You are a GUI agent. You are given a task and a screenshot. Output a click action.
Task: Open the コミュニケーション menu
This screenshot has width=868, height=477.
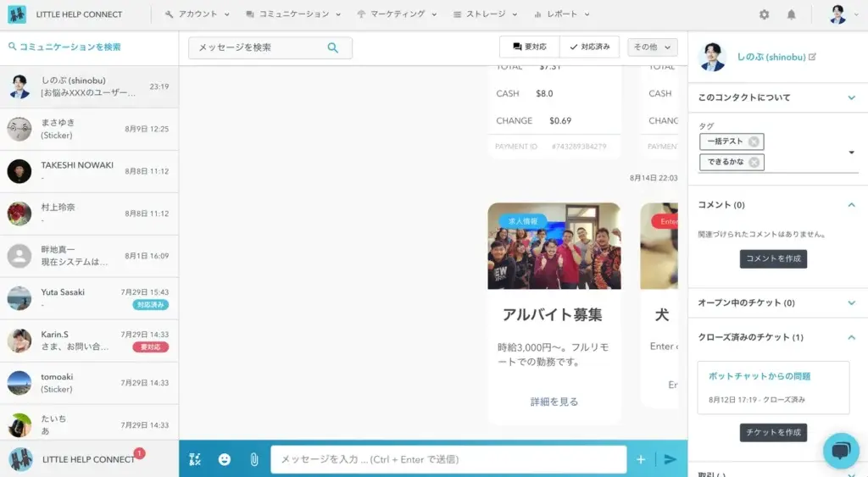pos(293,14)
